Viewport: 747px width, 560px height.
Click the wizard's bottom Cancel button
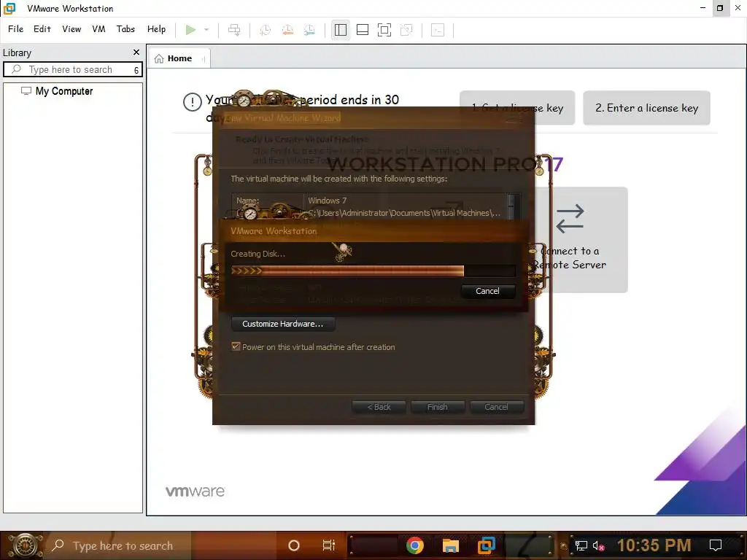click(x=496, y=407)
